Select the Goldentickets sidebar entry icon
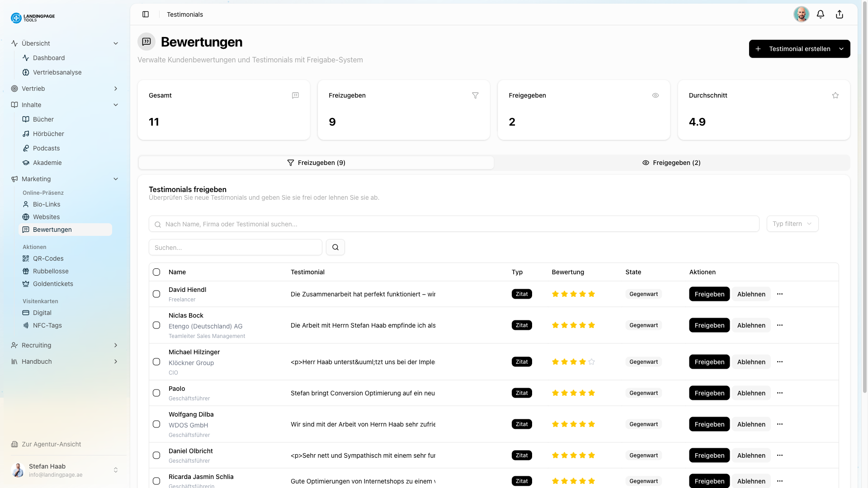868x488 pixels. pyautogui.click(x=26, y=284)
